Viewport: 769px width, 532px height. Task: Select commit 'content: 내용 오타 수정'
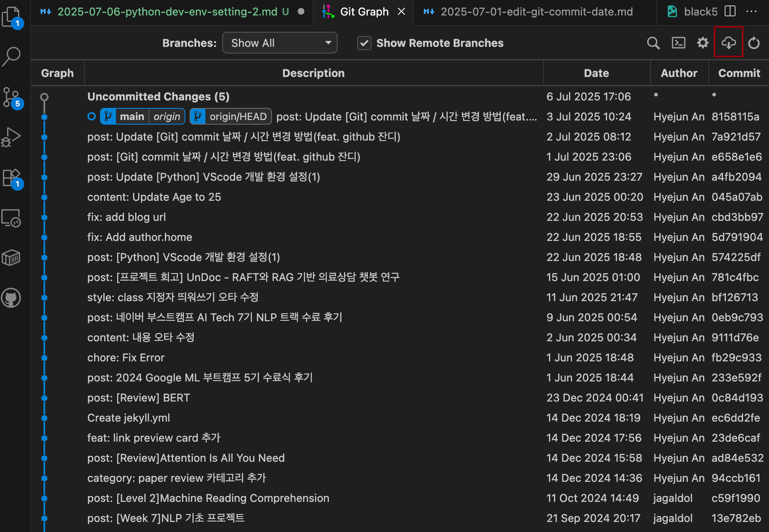coord(400,338)
